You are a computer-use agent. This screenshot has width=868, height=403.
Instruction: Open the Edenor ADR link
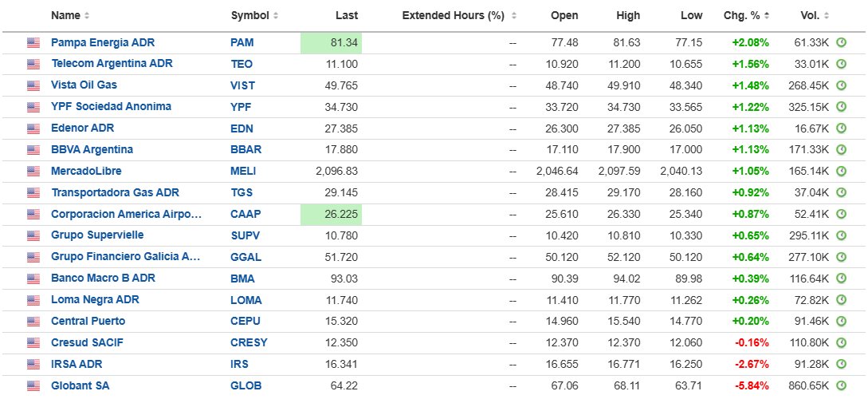[x=82, y=128]
